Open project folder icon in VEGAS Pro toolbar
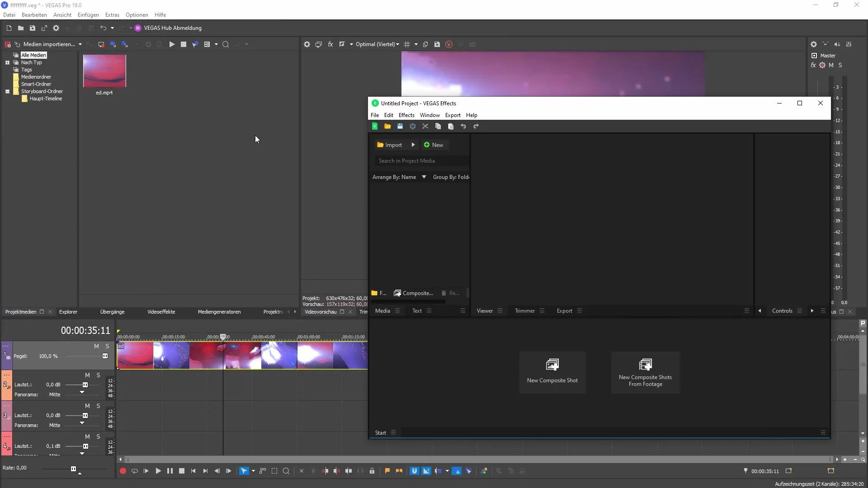 pyautogui.click(x=21, y=28)
